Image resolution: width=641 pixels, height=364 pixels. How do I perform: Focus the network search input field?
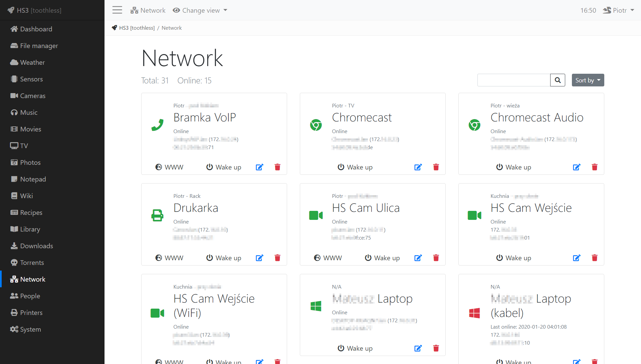click(x=513, y=80)
